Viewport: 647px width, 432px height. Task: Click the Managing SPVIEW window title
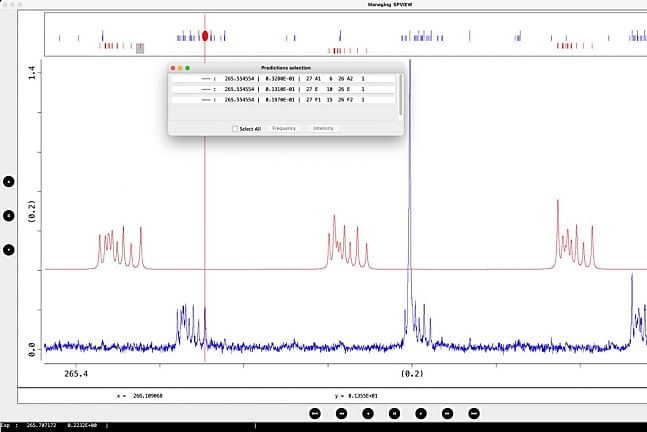390,5
